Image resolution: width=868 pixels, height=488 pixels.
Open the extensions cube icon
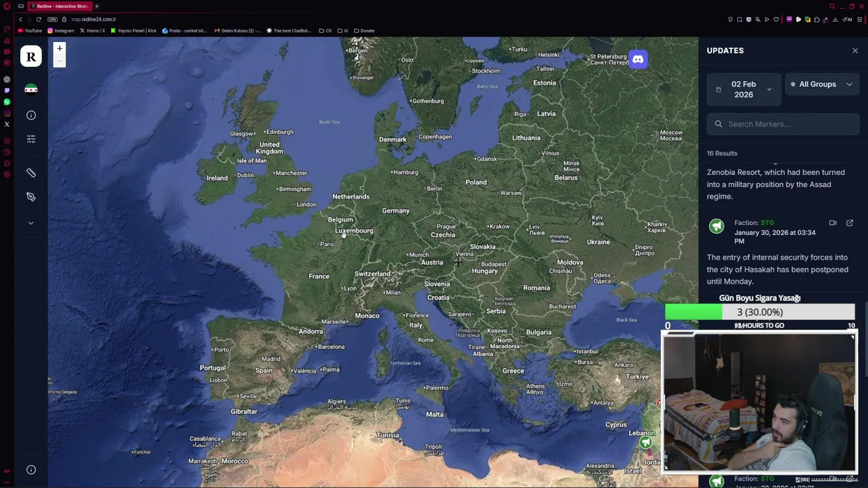(x=816, y=19)
